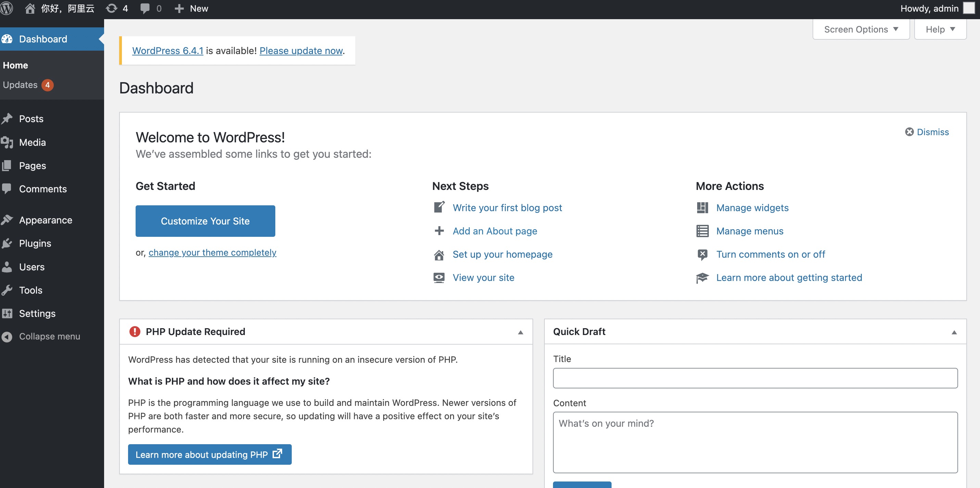Viewport: 980px width, 488px height.
Task: Collapse the PHP Update Required widget
Action: (520, 332)
